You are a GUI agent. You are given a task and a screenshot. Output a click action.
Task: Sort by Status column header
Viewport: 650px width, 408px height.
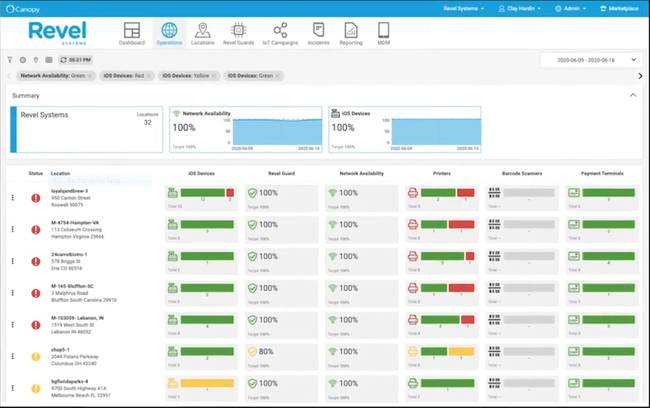point(36,173)
